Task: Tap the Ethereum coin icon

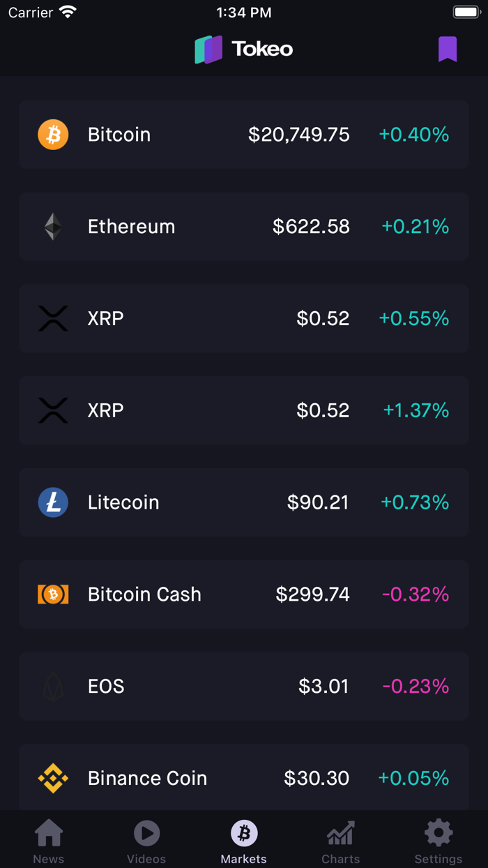Action: pyautogui.click(x=53, y=226)
